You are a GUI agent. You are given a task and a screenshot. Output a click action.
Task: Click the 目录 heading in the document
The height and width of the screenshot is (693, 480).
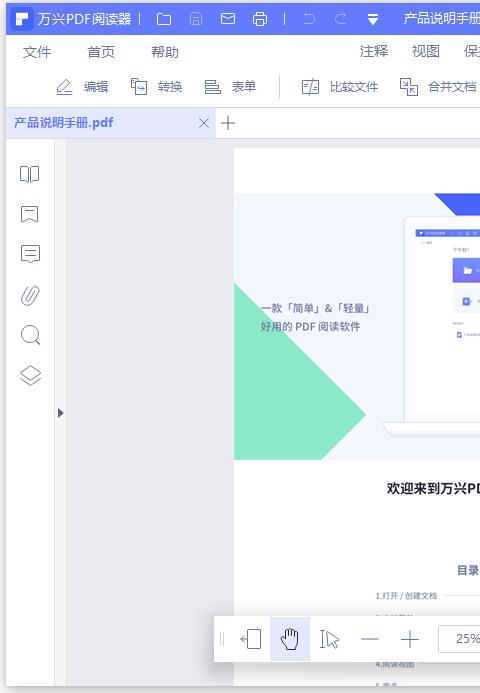(468, 570)
